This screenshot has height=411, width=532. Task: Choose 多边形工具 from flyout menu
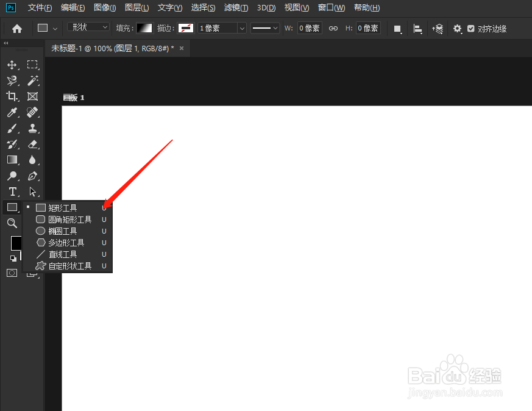[x=68, y=243]
